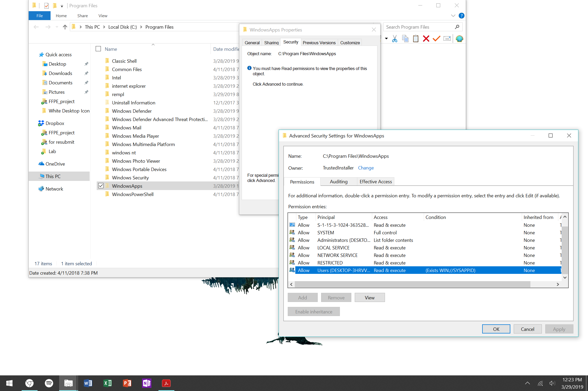588x391 pixels.
Task: Open the dropdown arrow left of the scissors
Action: 386,39
